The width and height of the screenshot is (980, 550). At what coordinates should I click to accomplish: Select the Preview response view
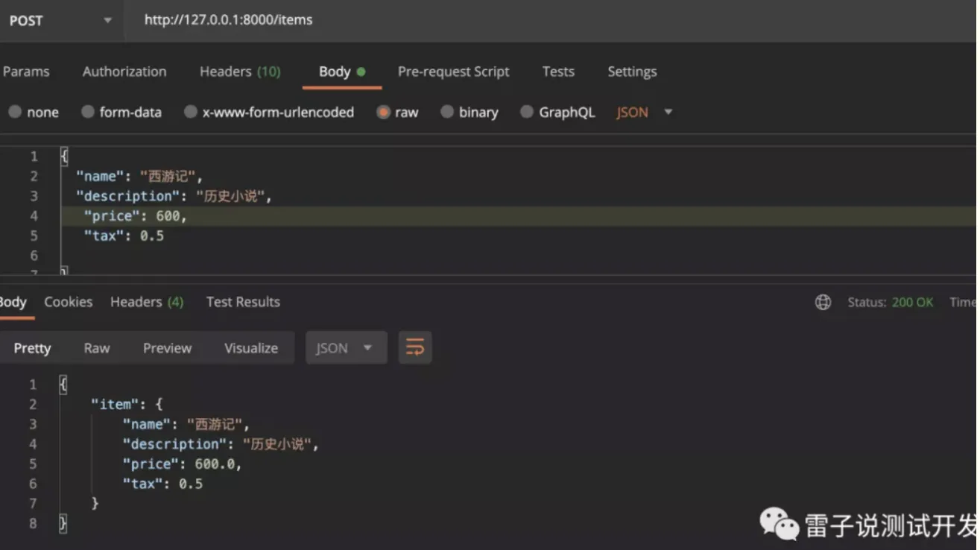pyautogui.click(x=167, y=348)
